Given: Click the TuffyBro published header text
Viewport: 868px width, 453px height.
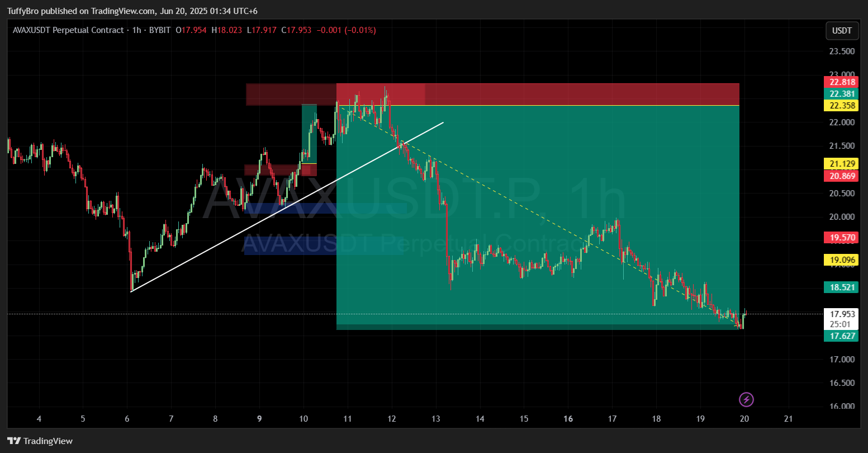Looking at the screenshot, I should point(132,11).
